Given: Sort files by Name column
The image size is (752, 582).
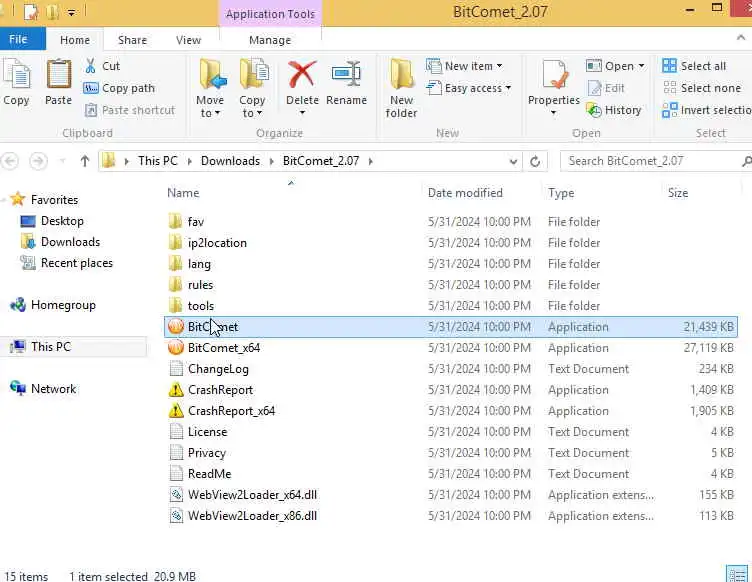Looking at the screenshot, I should point(183,193).
